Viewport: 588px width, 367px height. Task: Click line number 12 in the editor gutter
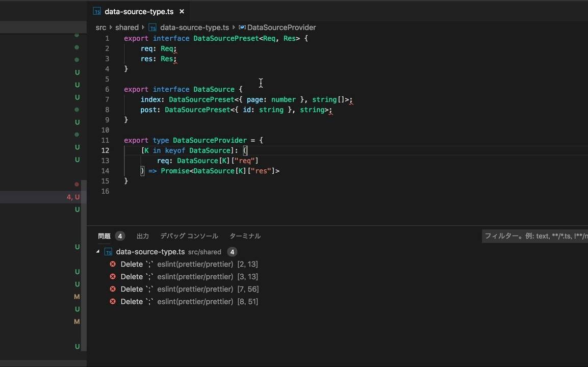pos(106,150)
